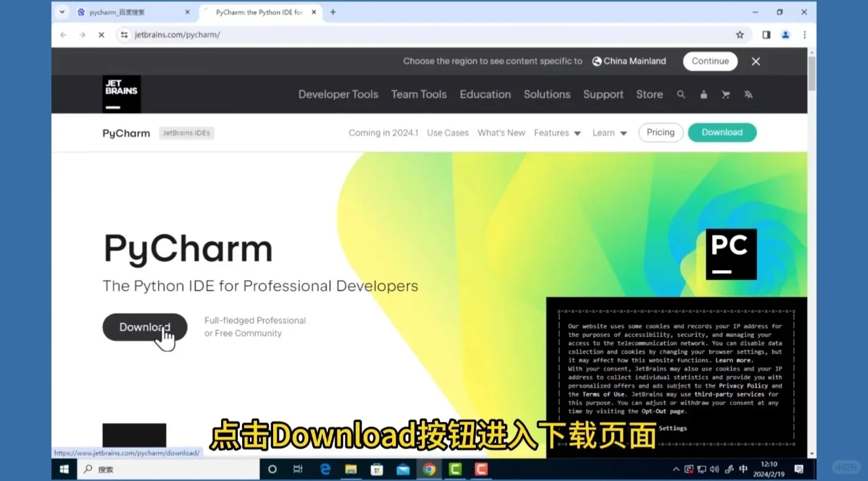This screenshot has width=868, height=481.
Task: Expand the Features dropdown menu
Action: [x=558, y=133]
